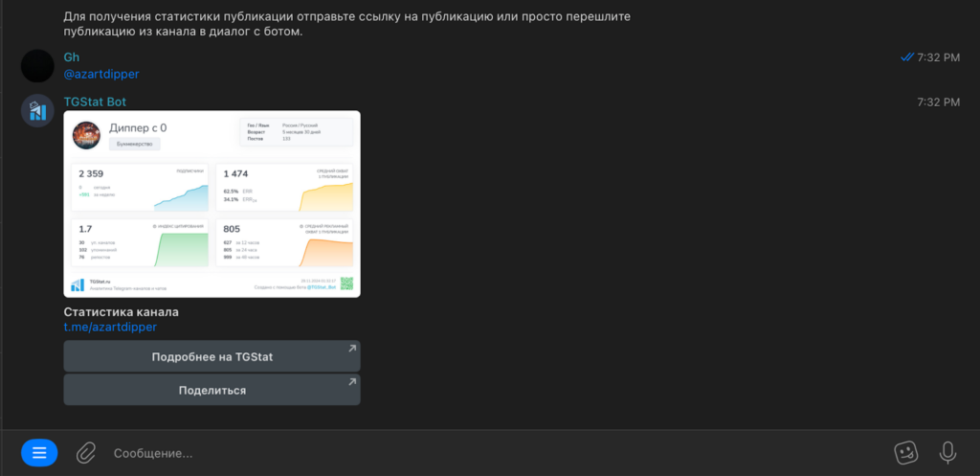Open the TGStat Bot sender name
Image resolution: width=980 pixels, height=476 pixels.
click(x=95, y=102)
